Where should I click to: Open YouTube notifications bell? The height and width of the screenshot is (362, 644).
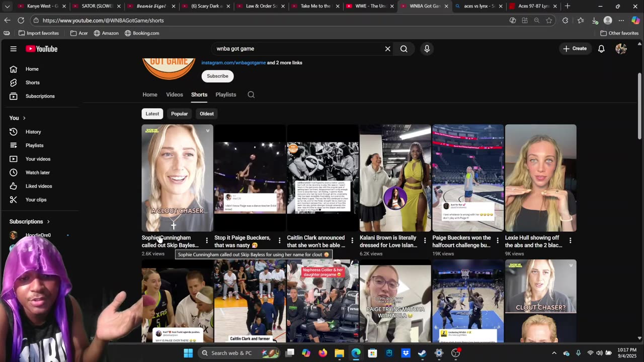pos(601,49)
